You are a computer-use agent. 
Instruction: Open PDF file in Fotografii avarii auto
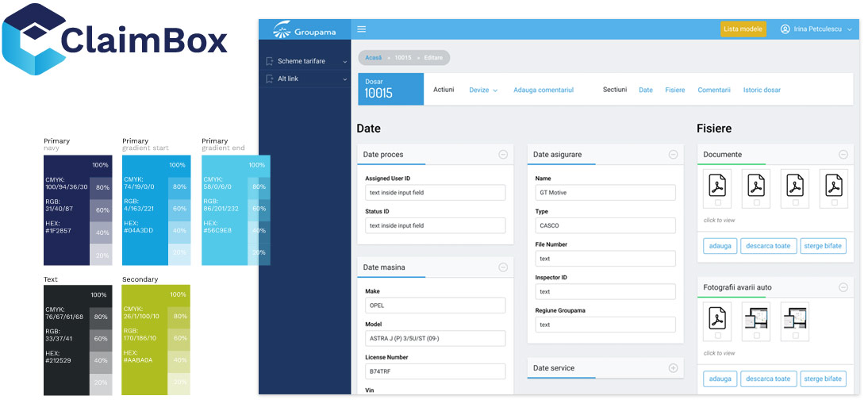click(x=718, y=319)
